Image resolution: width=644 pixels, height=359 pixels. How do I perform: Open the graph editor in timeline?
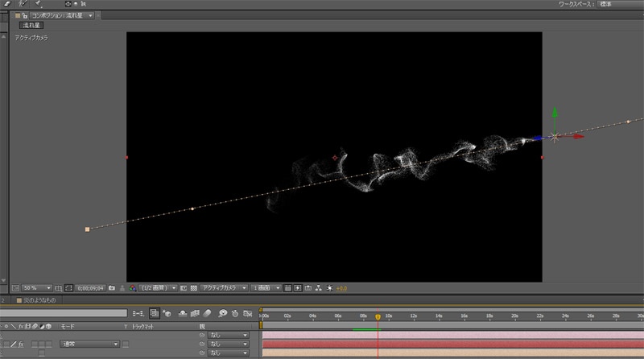click(x=248, y=312)
